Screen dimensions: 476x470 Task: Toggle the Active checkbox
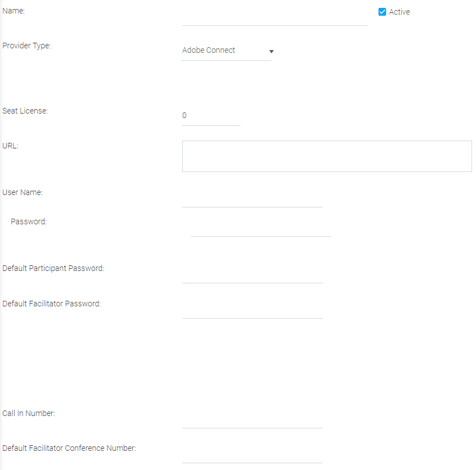[383, 12]
